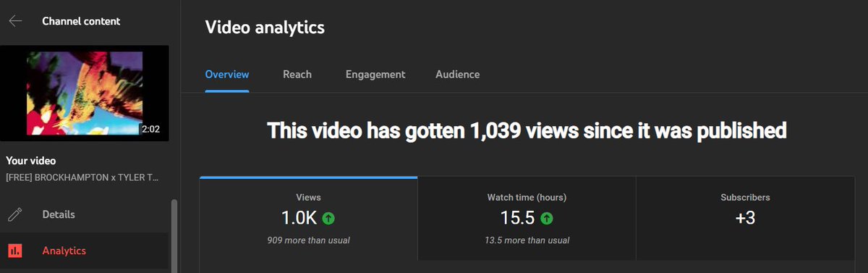Click the 'Your video' label

coord(31,161)
